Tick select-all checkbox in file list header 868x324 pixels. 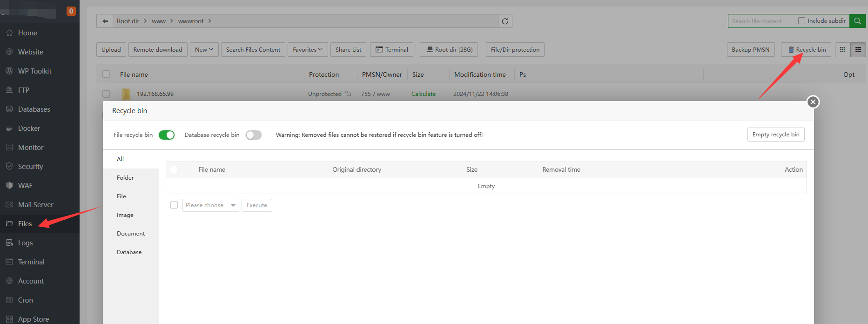click(x=106, y=74)
